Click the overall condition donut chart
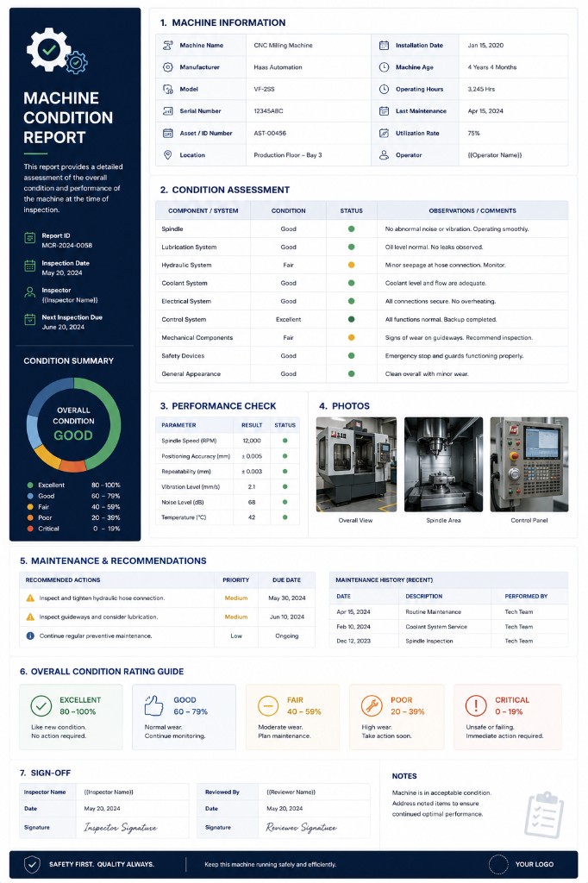This screenshot has width=588, height=883. [73, 424]
